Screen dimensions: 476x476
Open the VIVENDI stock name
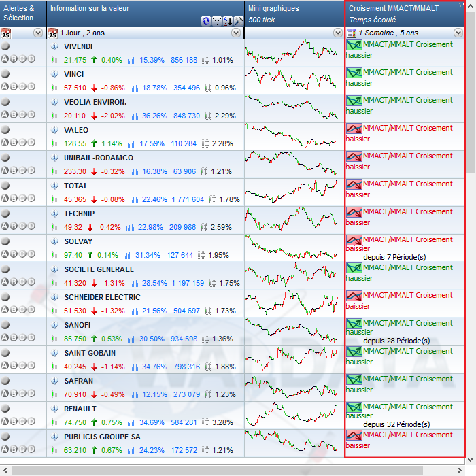(78, 46)
